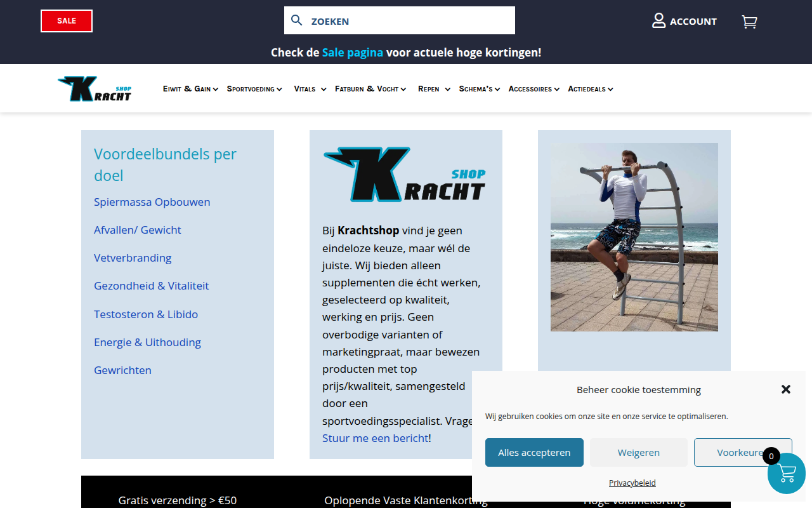Open cookie Voorkeuren settings
This screenshot has width=812, height=508.
[x=743, y=453]
